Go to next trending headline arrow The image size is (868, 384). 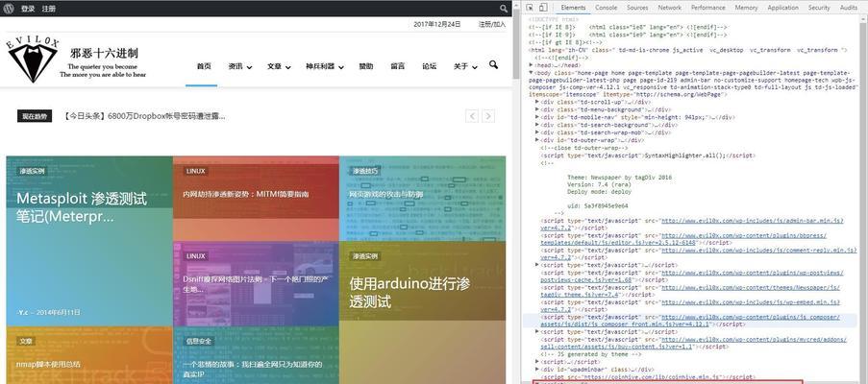487,116
